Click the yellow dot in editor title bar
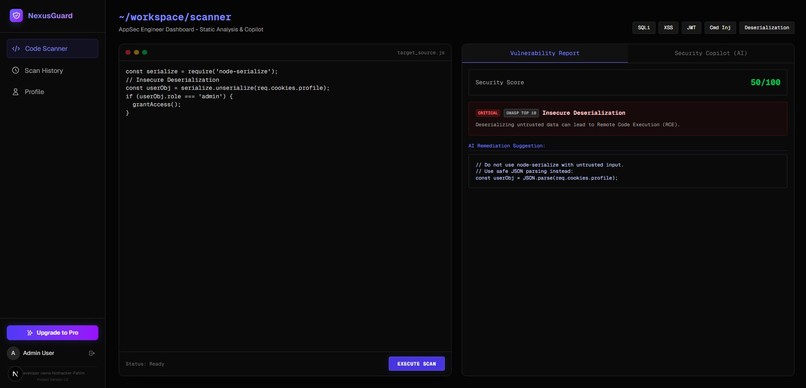This screenshot has height=388, width=806. click(136, 52)
